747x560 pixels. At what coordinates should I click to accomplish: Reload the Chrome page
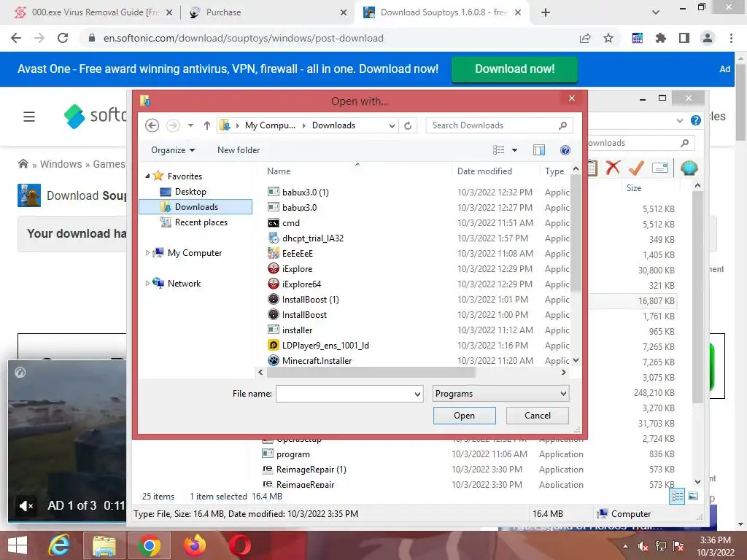coord(63,38)
